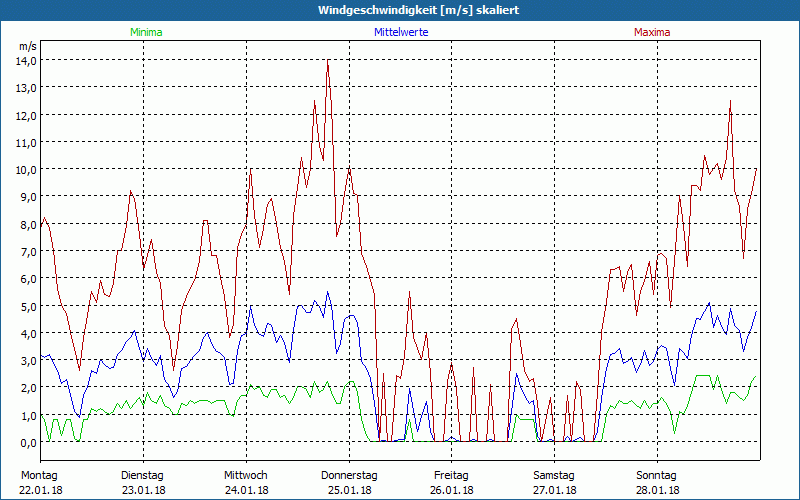Click the 14,0 y-axis value

26,60
